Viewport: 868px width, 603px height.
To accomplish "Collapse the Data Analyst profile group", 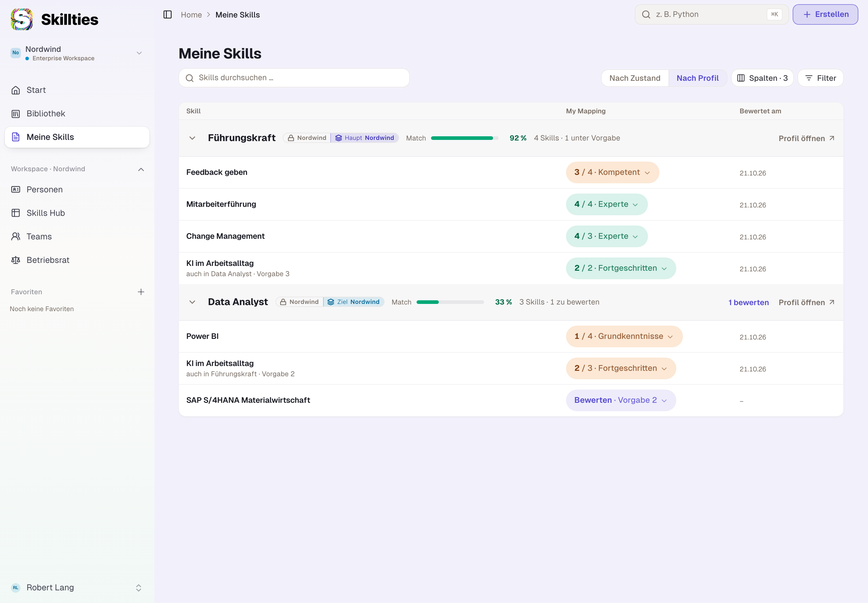I will tap(192, 302).
